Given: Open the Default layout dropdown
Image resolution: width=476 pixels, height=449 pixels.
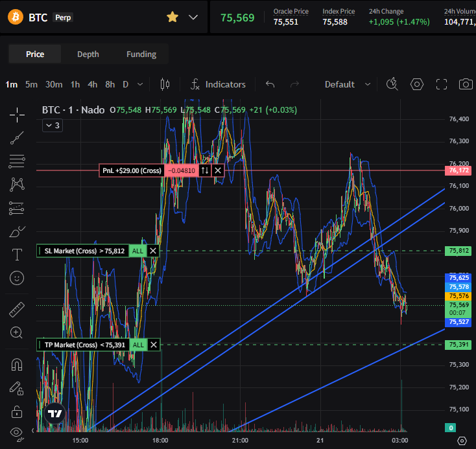Looking at the screenshot, I should point(348,84).
